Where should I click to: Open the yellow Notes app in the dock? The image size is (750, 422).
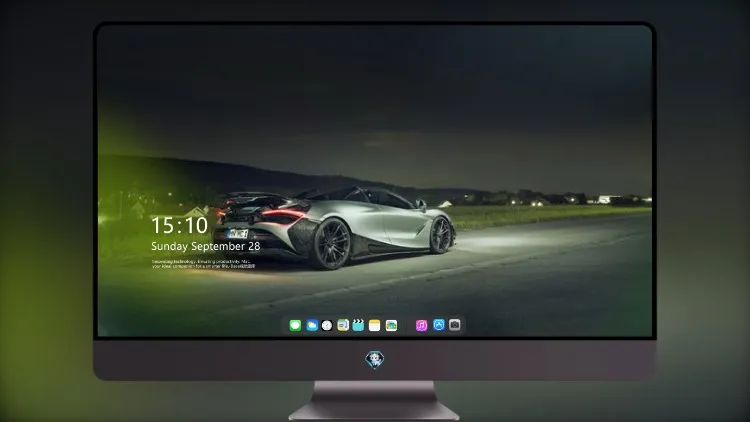coord(375,325)
